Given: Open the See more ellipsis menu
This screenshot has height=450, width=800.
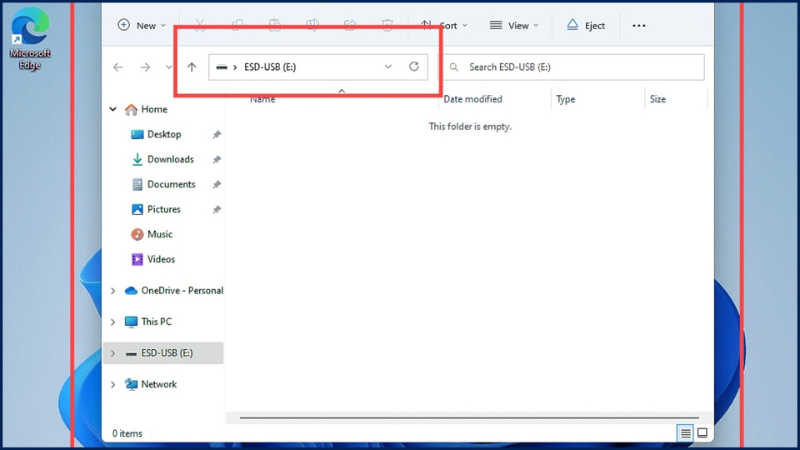Looking at the screenshot, I should click(x=639, y=25).
